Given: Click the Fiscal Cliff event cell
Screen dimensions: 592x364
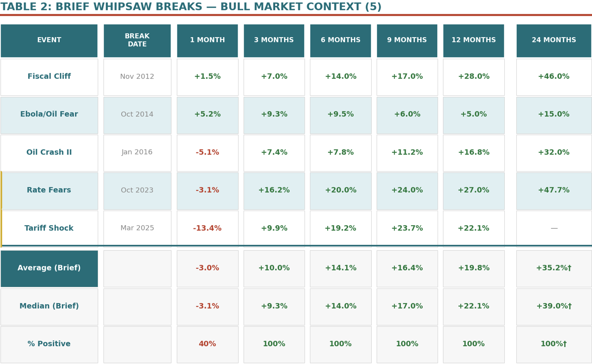Looking at the screenshot, I should coord(49,77).
